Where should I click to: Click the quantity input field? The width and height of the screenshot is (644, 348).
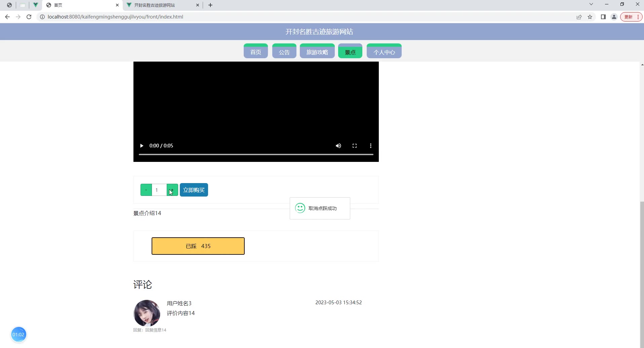tap(159, 190)
